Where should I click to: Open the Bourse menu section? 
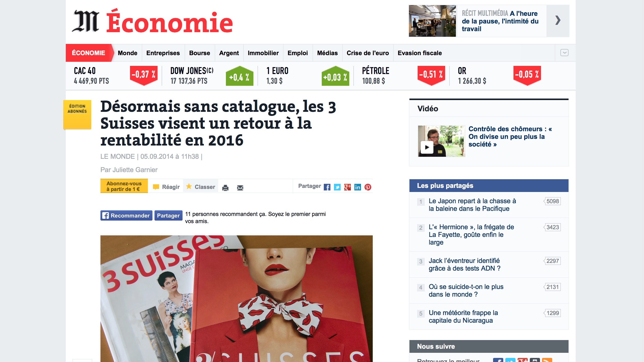tap(200, 53)
